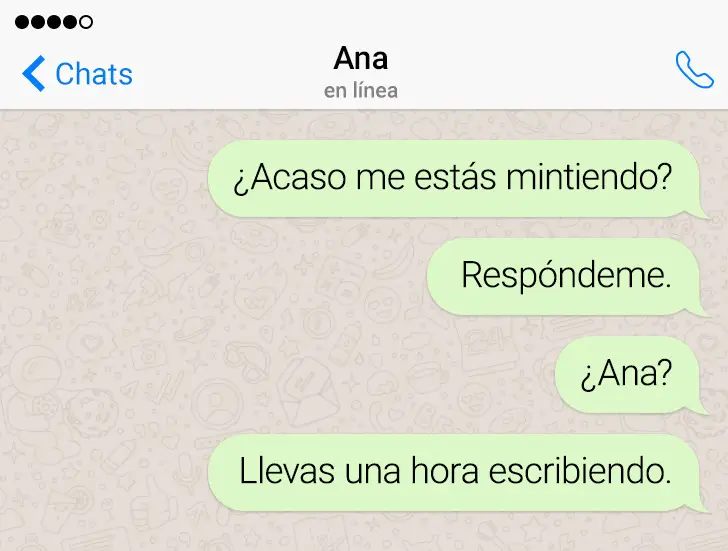Tap the 'en línea' status text

[361, 91]
